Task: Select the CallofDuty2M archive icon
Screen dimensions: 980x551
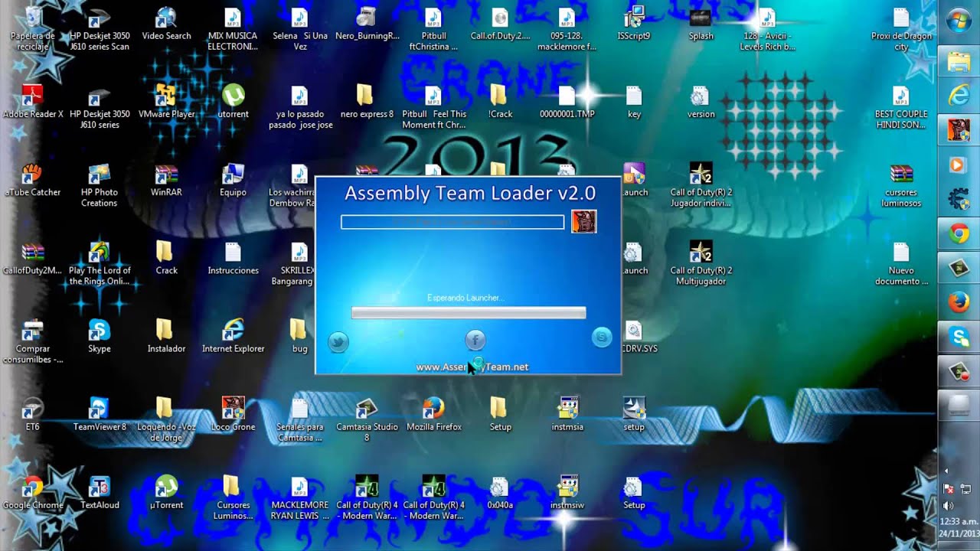Action: [x=32, y=259]
